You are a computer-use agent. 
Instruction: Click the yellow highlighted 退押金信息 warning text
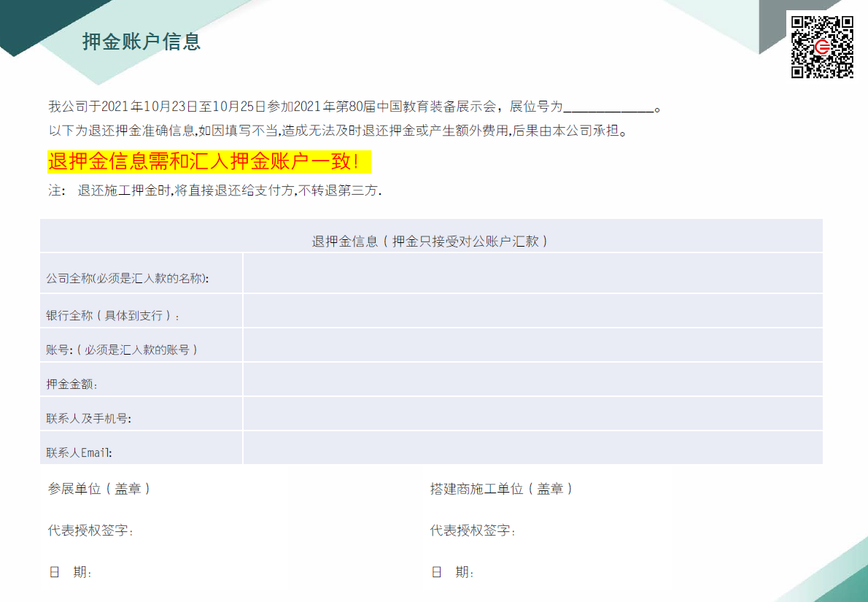coord(209,161)
